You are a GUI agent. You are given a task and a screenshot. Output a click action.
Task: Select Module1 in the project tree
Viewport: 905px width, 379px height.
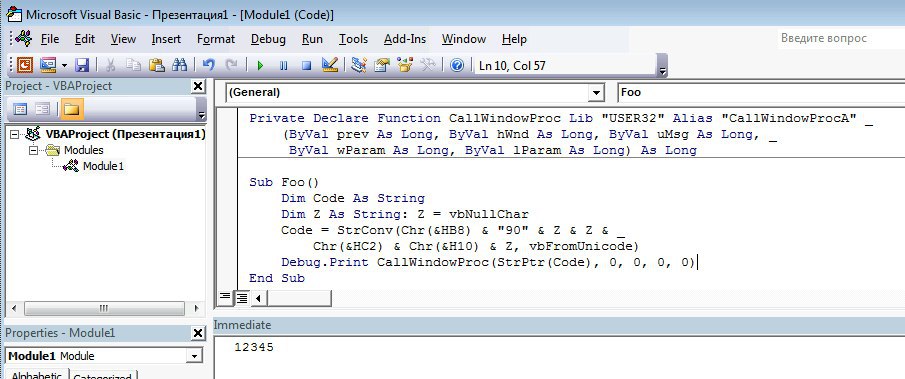(x=103, y=166)
